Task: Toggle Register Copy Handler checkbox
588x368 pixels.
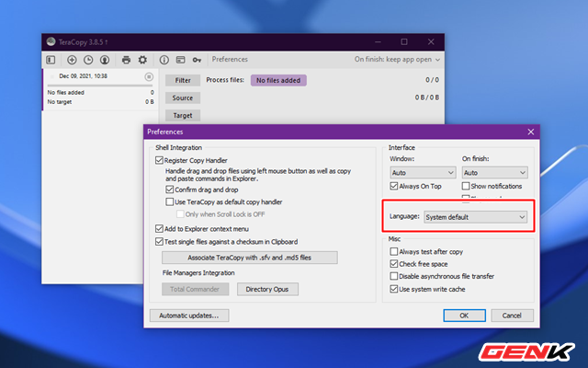Action: coord(159,160)
